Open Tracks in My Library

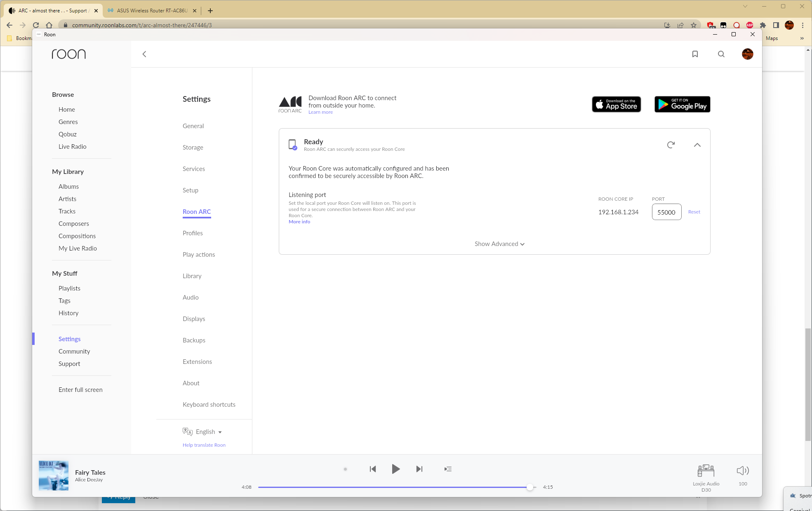(67, 211)
